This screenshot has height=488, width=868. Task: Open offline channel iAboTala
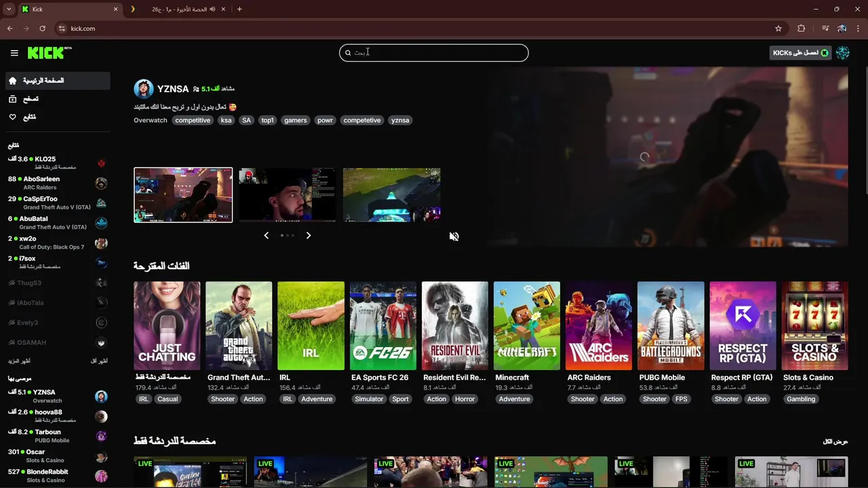(x=58, y=303)
